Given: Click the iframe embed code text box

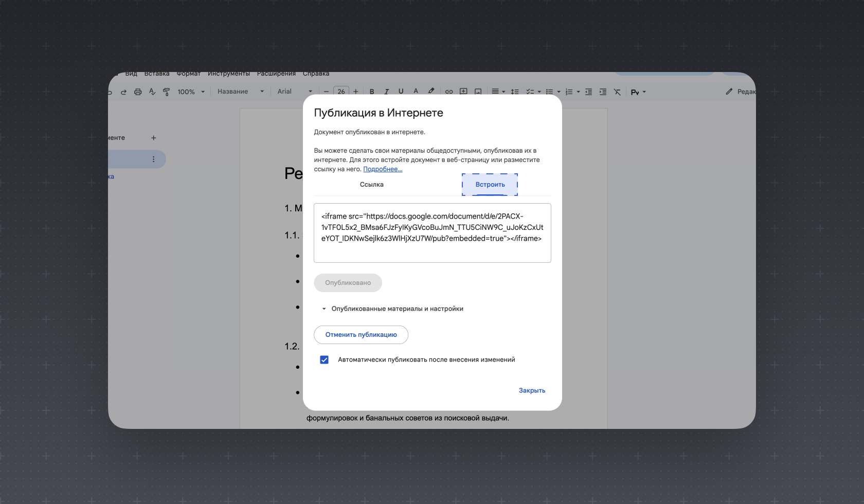Looking at the screenshot, I should (433, 233).
